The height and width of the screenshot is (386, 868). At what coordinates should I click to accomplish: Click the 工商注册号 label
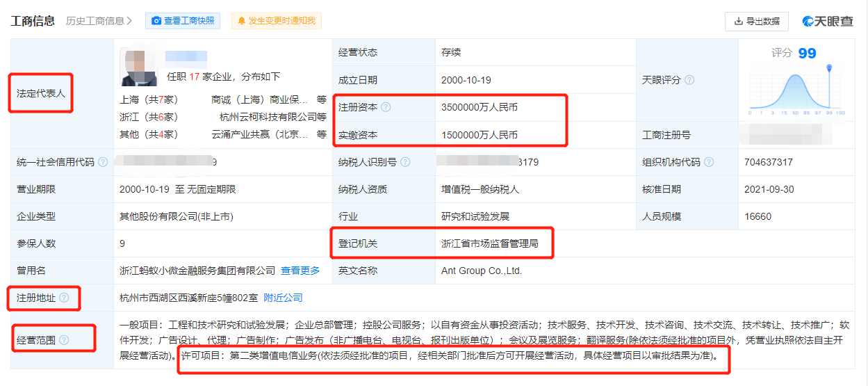666,135
